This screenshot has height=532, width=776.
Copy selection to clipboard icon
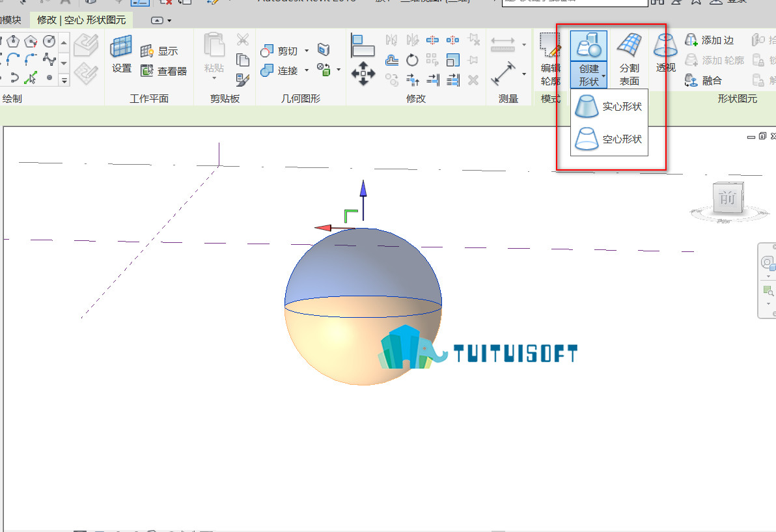[242, 60]
